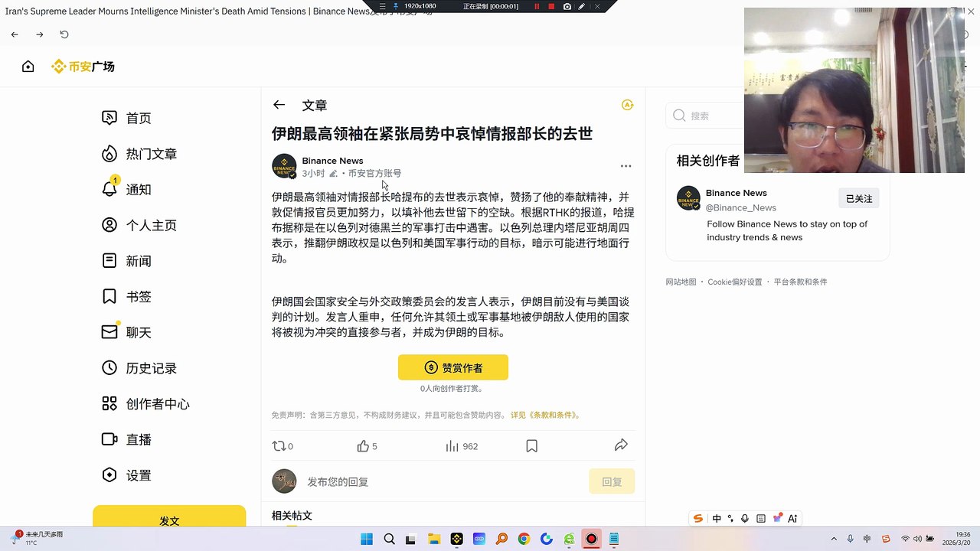Viewport: 980px width, 551px height.
Task: Click the Sogou input method S logo
Action: [x=697, y=518]
